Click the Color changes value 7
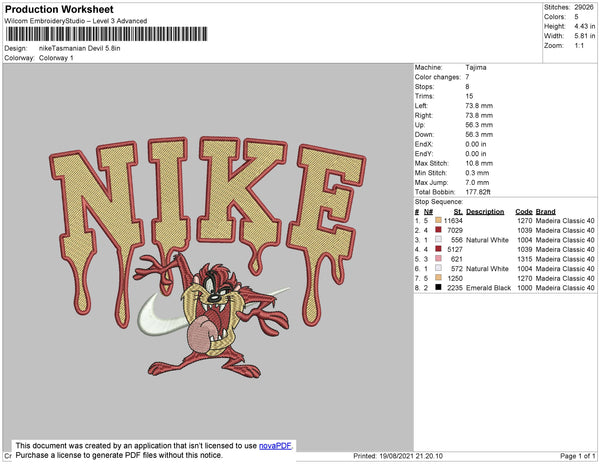The height and width of the screenshot is (464, 600). 467,77
